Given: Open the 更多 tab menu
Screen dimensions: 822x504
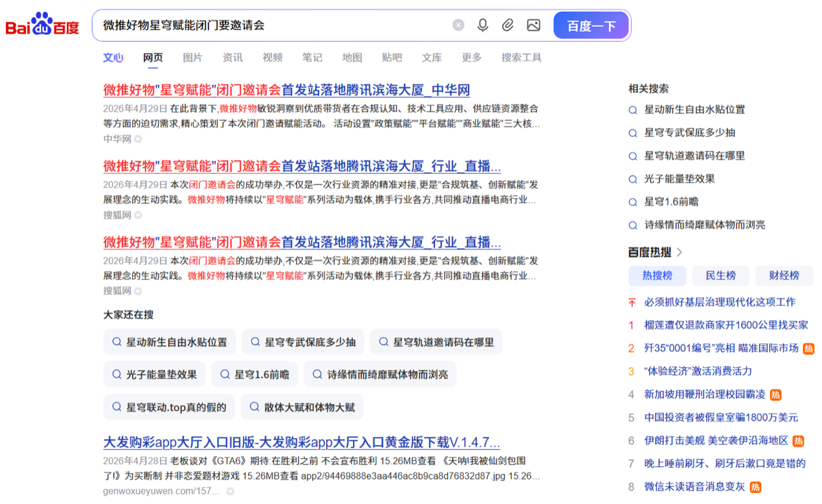Looking at the screenshot, I should pyautogui.click(x=471, y=58).
